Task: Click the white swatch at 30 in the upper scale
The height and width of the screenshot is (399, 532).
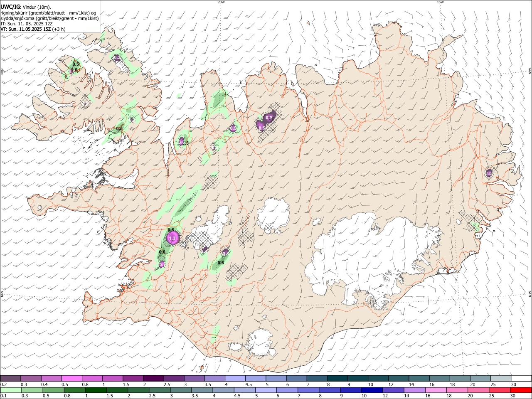Action: (521, 378)
